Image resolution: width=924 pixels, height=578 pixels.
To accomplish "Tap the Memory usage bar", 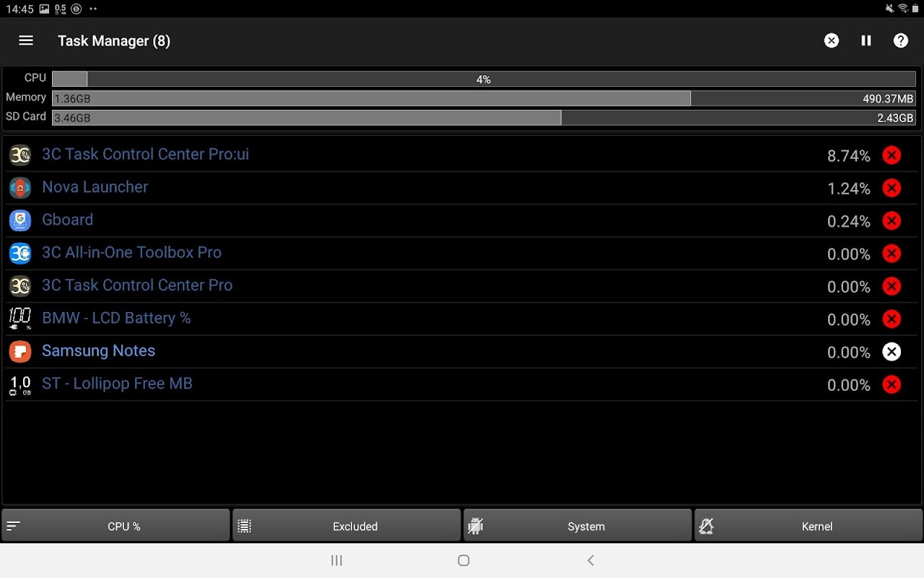I will click(x=484, y=98).
